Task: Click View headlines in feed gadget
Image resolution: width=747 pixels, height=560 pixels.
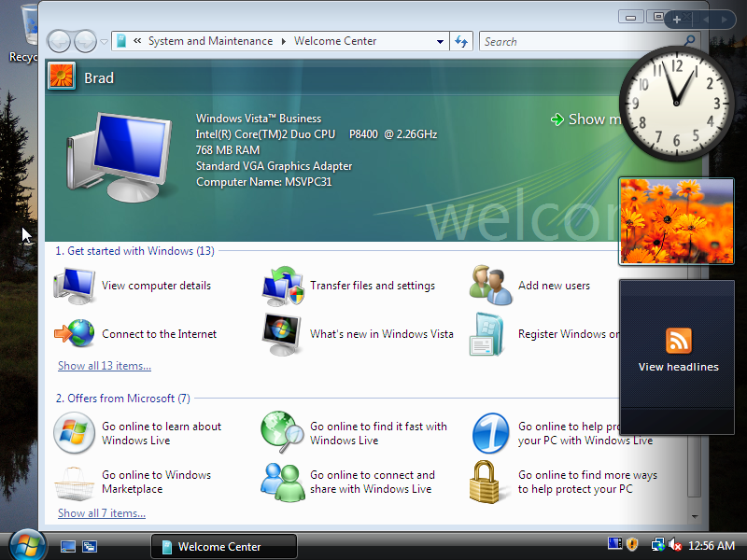Action: (x=679, y=367)
